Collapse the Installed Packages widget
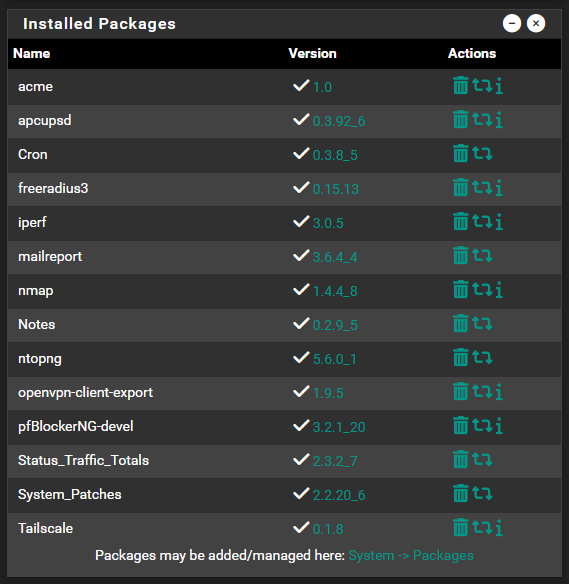569x584 pixels. (512, 23)
